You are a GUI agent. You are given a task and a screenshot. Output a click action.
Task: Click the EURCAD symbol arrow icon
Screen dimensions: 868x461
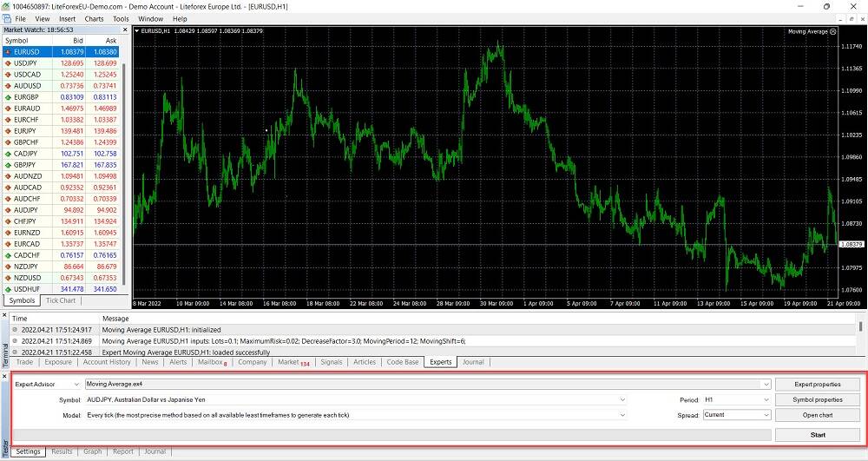click(x=8, y=244)
